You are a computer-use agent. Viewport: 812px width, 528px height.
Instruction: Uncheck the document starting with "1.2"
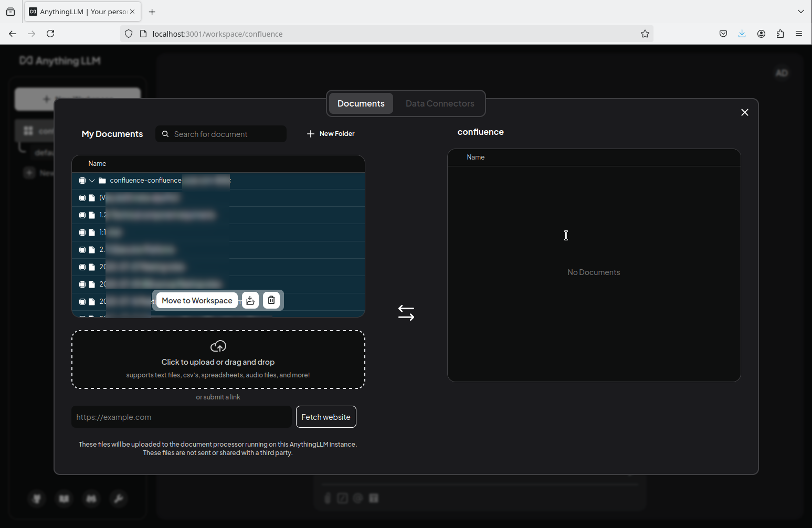pos(82,215)
